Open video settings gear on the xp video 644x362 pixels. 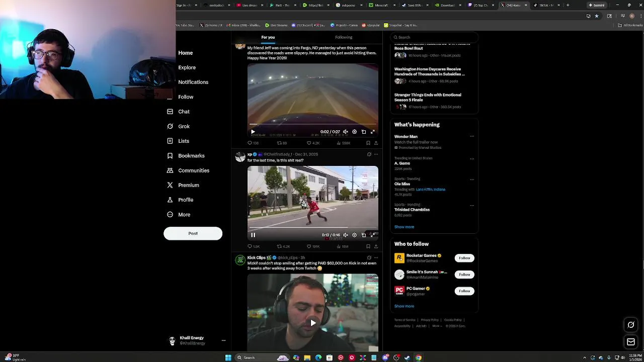click(355, 235)
